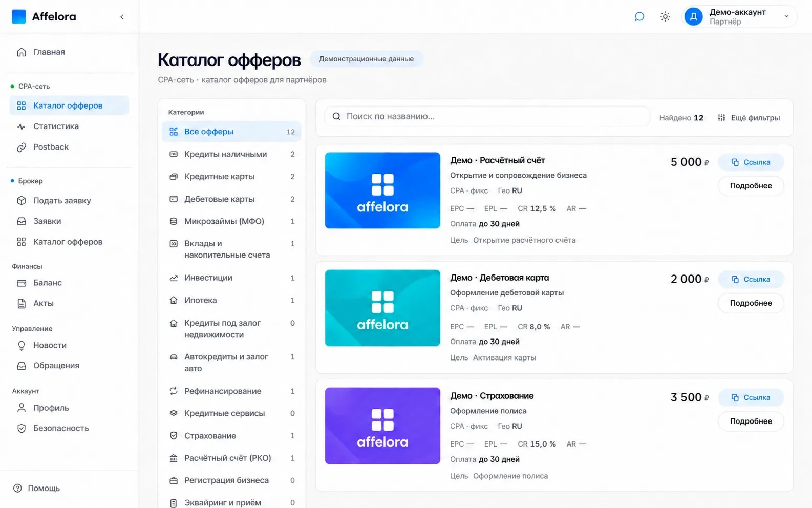Open Безопасность page
Viewport: 812px width, 508px height.
(69, 428)
